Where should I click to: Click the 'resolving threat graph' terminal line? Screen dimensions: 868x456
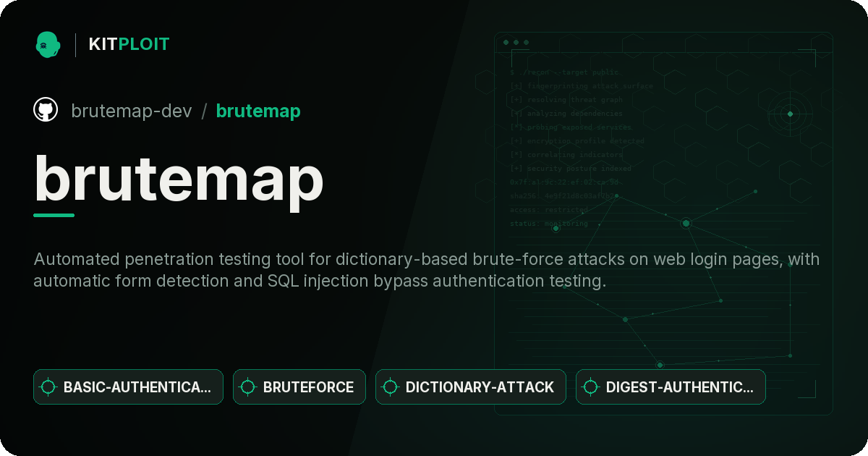click(x=566, y=100)
